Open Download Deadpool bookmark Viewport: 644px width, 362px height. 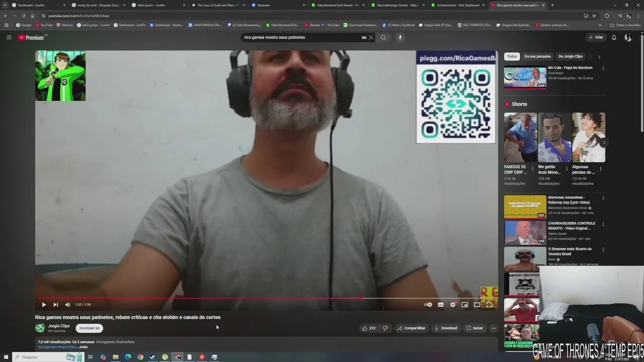[360, 25]
